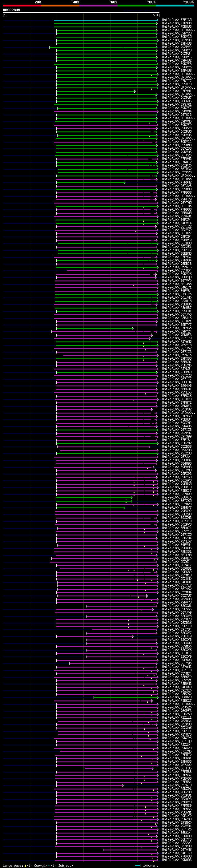The width and height of the screenshot is (197, 868).
Task: Select the query name BB922849
Action: (x=11, y=10)
